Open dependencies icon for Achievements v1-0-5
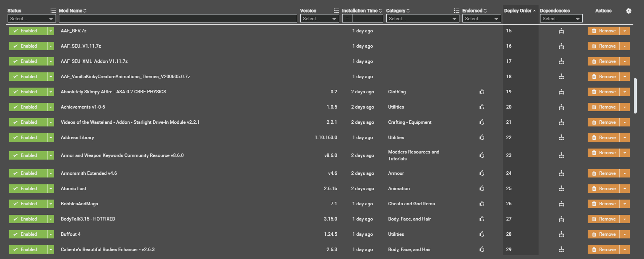The image size is (644, 259). (x=561, y=107)
